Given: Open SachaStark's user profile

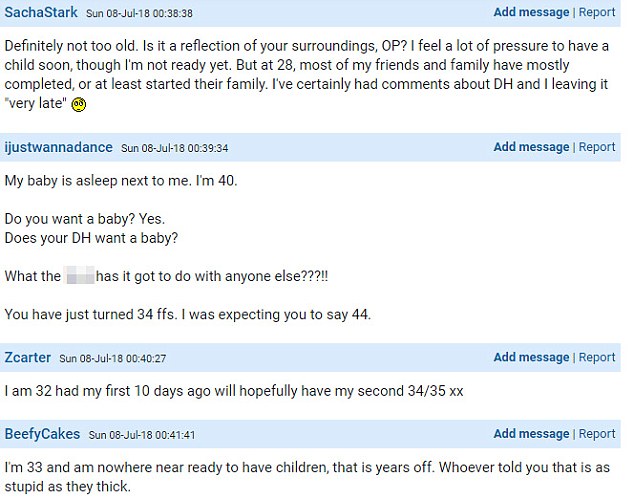Looking at the screenshot, I should (x=41, y=12).
